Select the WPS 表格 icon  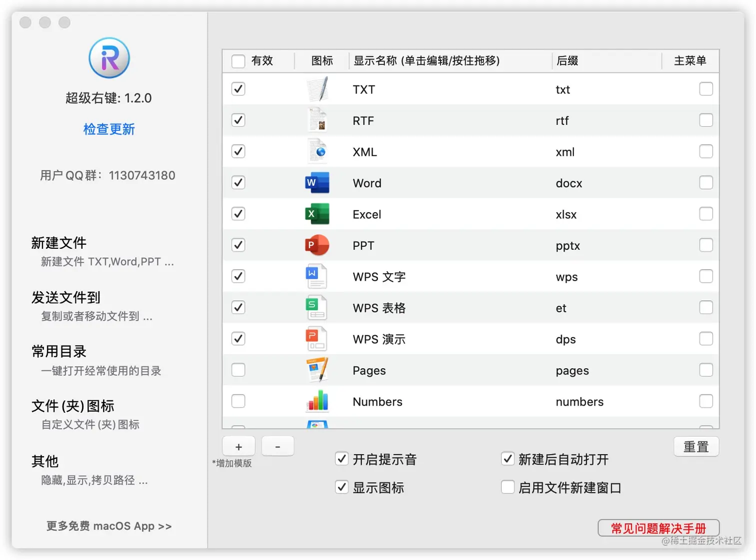point(316,308)
